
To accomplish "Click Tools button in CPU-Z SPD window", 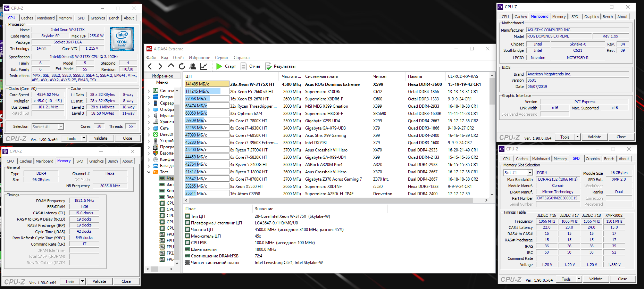I will (x=566, y=279).
